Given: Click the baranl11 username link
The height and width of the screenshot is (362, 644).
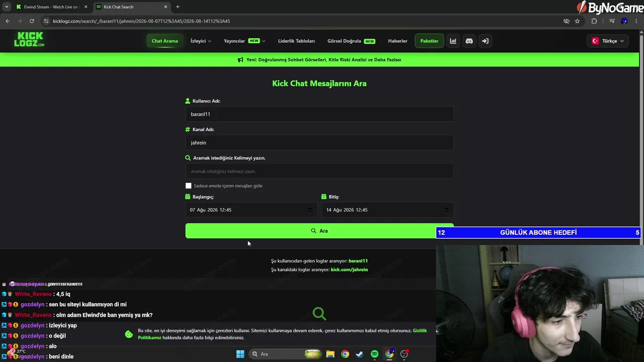Looking at the screenshot, I should click(x=358, y=261).
